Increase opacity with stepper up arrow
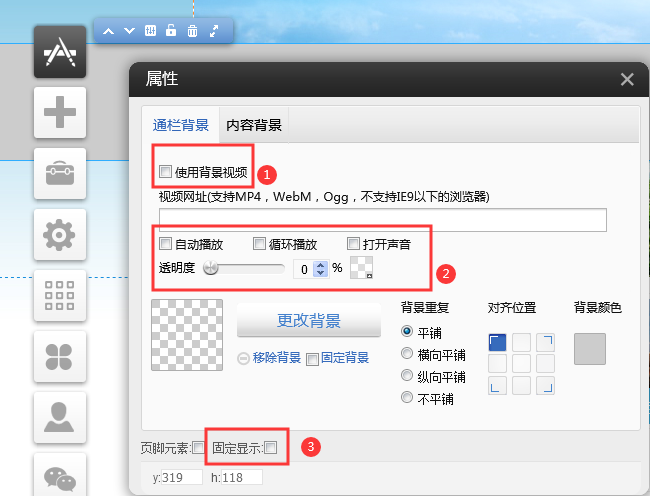650x496 pixels. point(320,264)
